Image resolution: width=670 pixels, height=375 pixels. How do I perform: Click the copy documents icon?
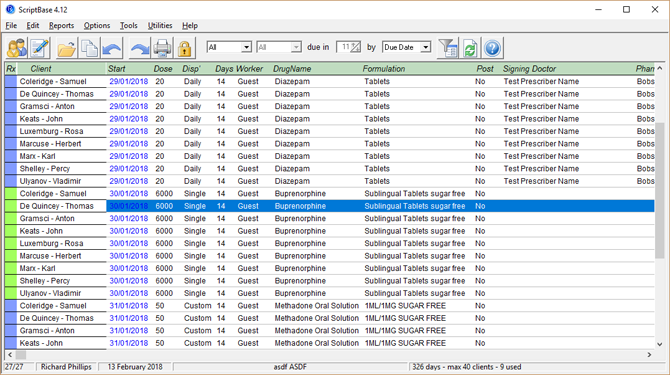89,47
